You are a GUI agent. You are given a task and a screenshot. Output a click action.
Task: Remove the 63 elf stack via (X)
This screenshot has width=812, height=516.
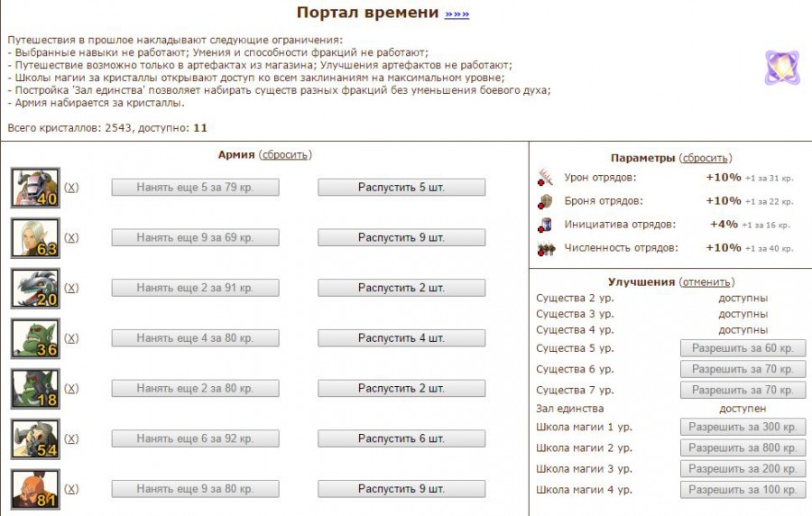tap(71, 237)
